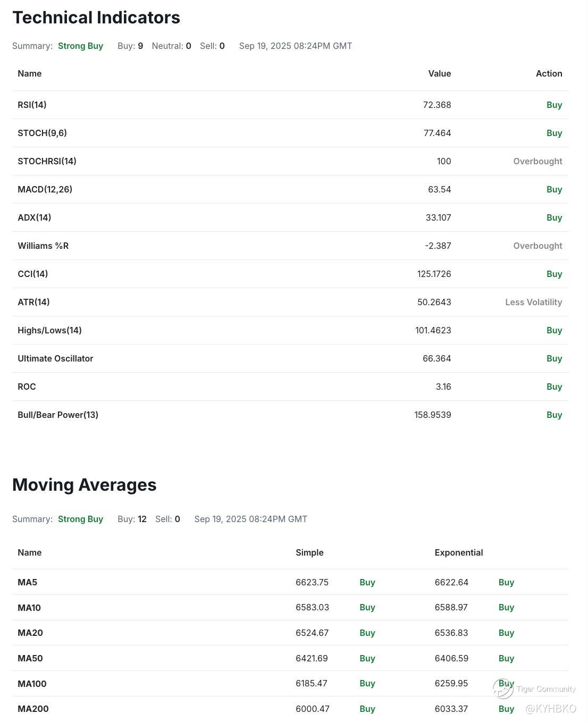
Task: Click the Value column header
Action: coord(439,73)
